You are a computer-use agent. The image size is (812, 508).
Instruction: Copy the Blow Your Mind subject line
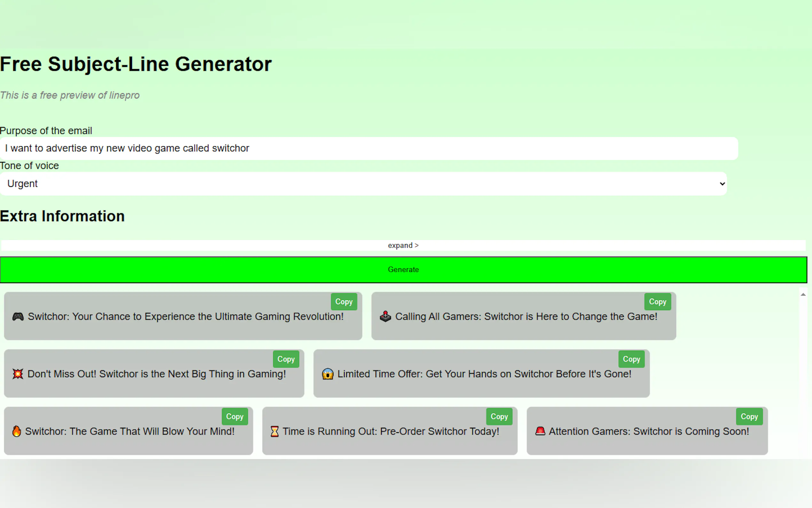tap(235, 417)
